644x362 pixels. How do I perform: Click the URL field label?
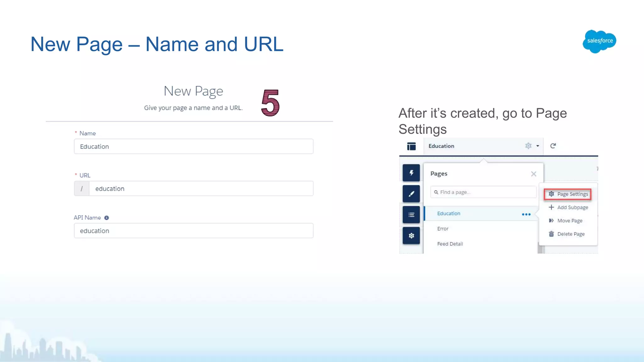[85, 175]
